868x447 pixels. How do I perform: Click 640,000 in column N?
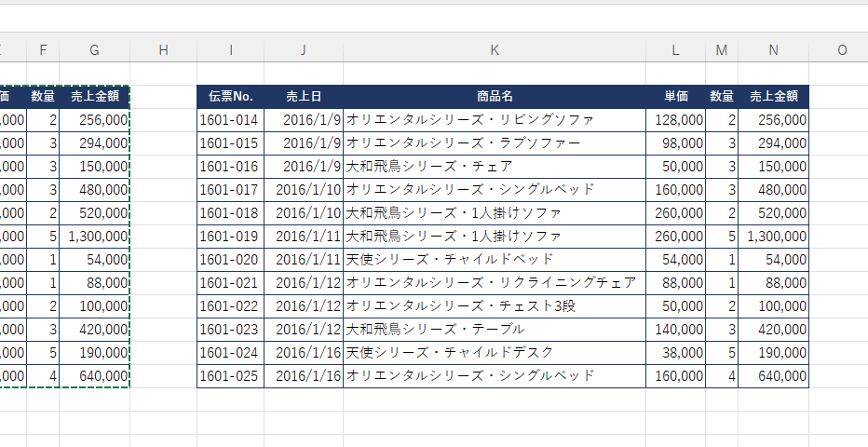(773, 375)
